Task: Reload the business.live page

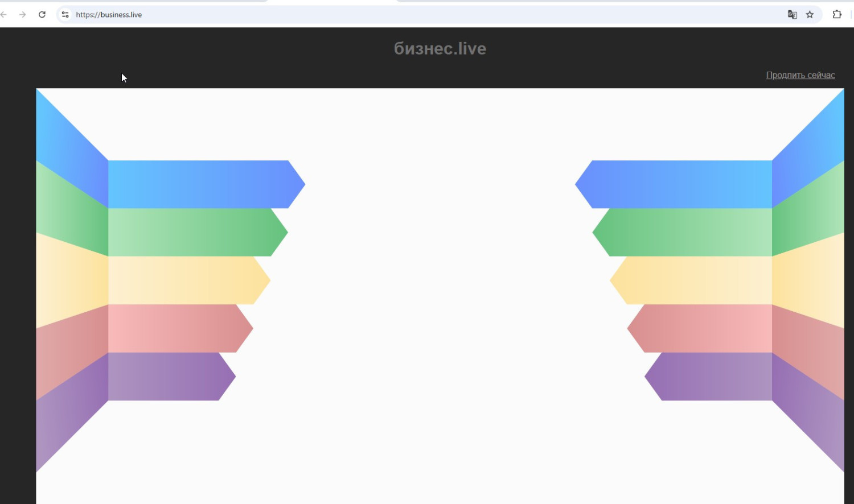Action: coord(42,15)
